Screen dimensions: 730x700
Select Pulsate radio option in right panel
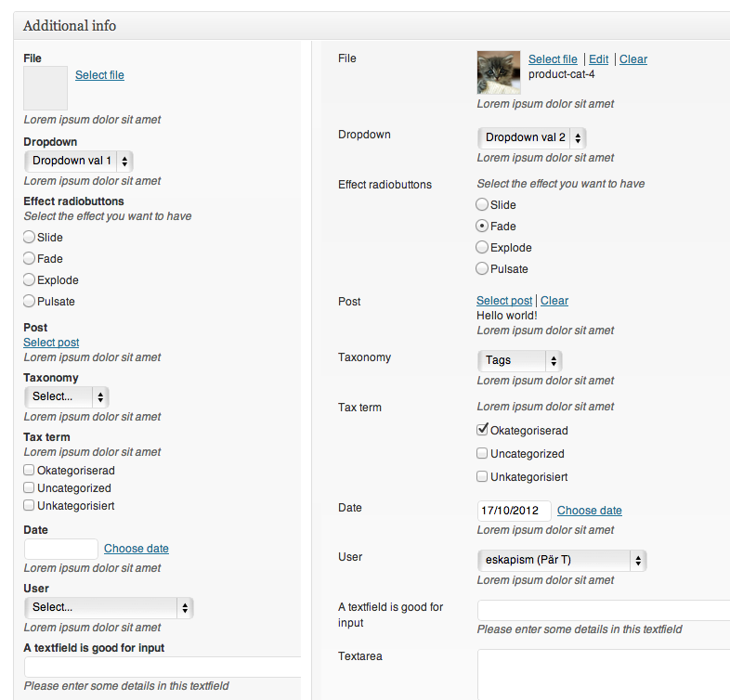482,268
